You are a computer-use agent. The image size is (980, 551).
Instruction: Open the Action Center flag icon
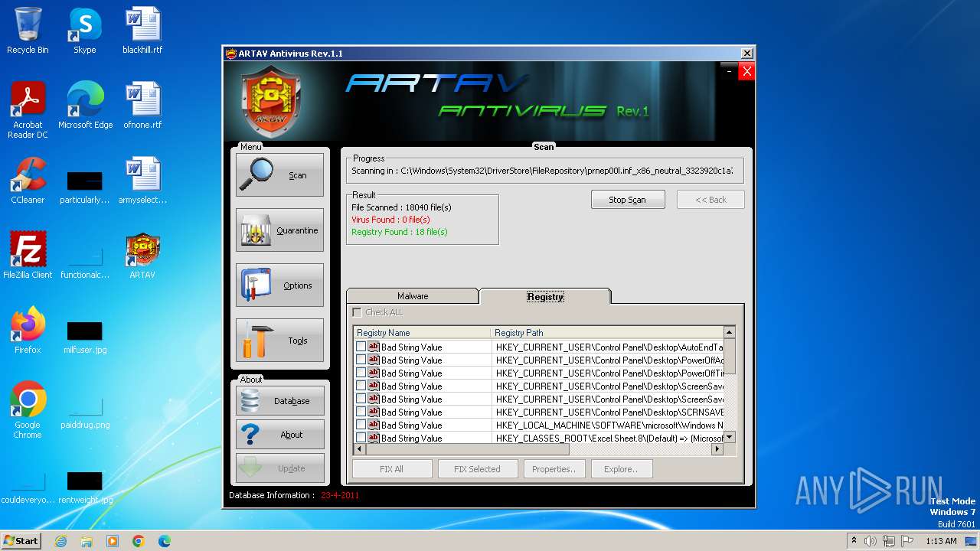click(x=907, y=541)
